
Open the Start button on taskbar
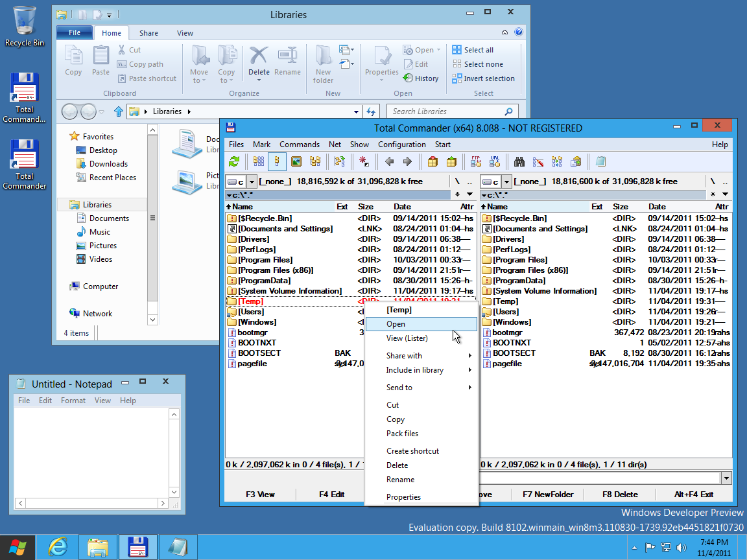[x=17, y=547]
